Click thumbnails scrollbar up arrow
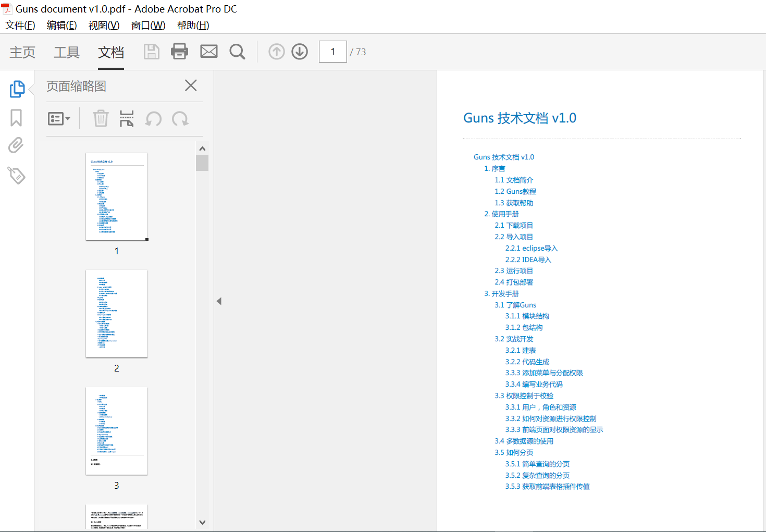The width and height of the screenshot is (766, 532). click(202, 149)
